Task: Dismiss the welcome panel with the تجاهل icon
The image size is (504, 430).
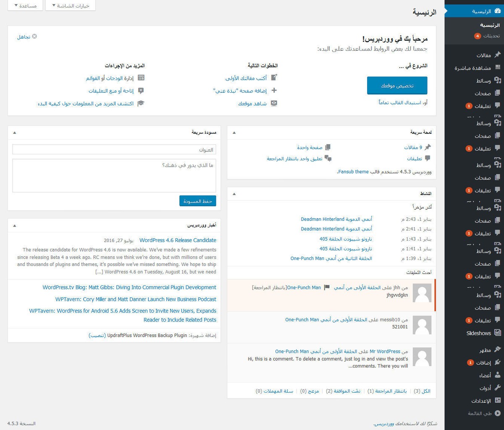Action: point(34,36)
